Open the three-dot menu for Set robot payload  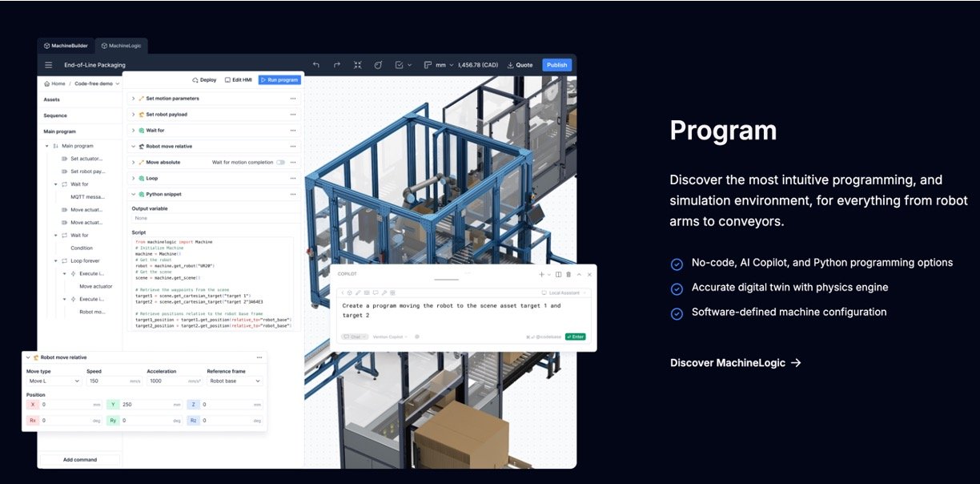tap(293, 115)
